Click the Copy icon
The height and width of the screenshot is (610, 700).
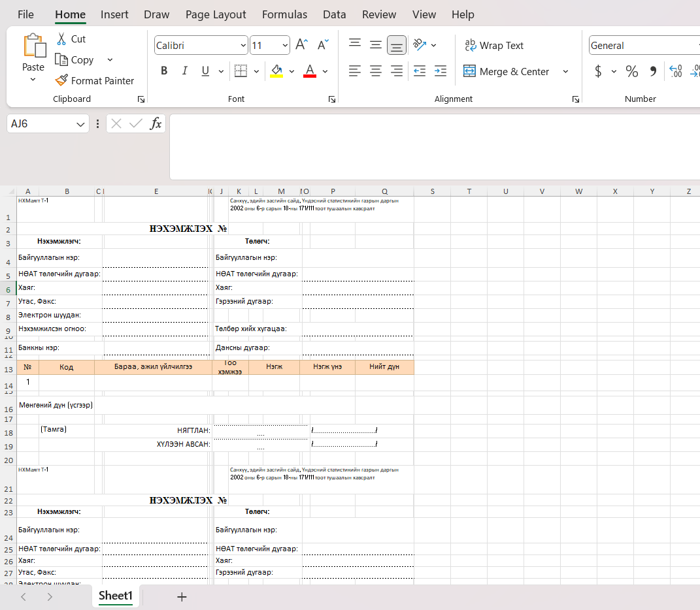point(61,59)
